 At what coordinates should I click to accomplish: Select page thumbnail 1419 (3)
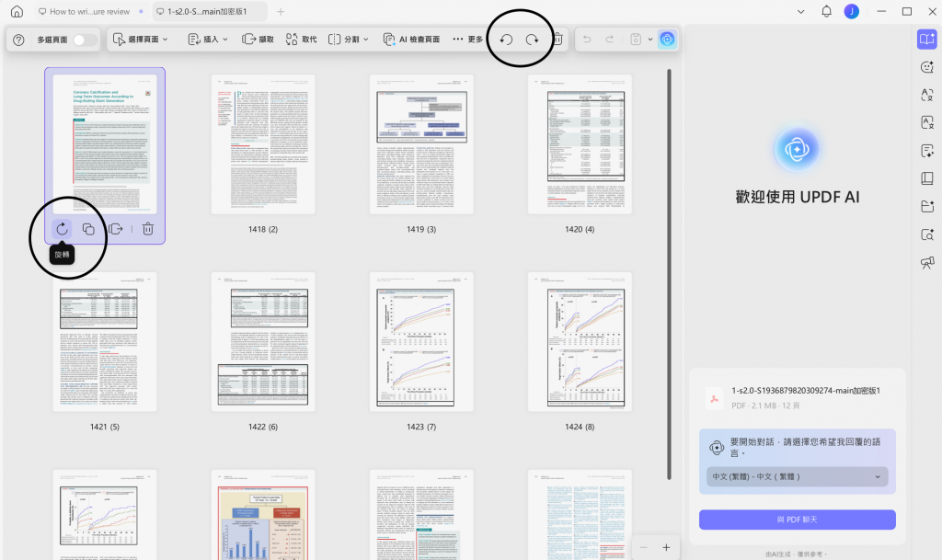coord(421,144)
